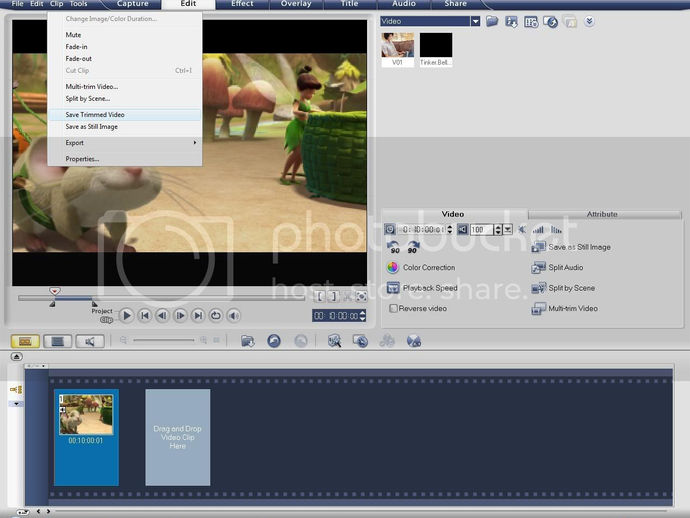Choose Fade-out from Clip menu
This screenshot has width=690, height=518.
[x=125, y=59]
